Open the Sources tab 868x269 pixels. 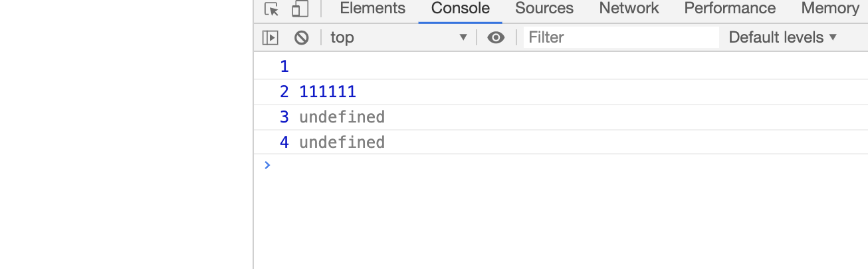(x=544, y=9)
